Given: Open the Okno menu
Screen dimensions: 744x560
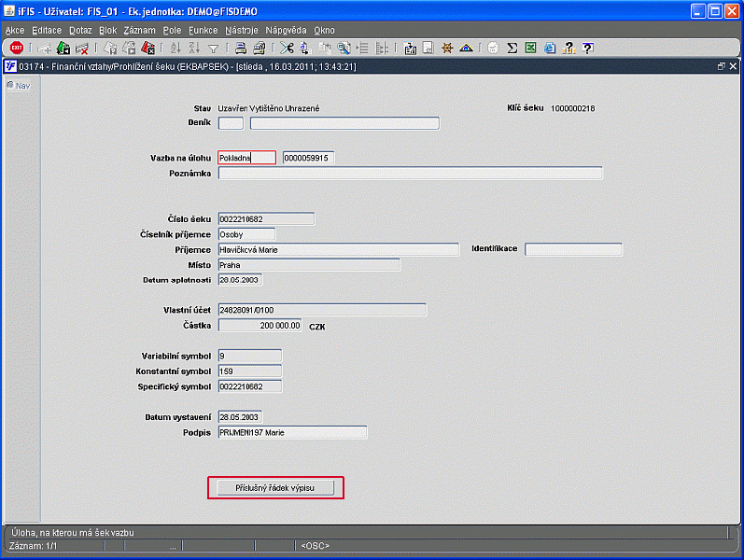Looking at the screenshot, I should click(324, 31).
